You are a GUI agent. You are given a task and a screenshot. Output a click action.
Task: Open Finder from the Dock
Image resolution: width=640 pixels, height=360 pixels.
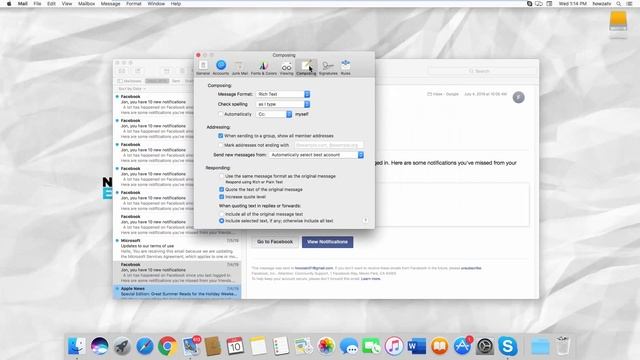[77, 346]
